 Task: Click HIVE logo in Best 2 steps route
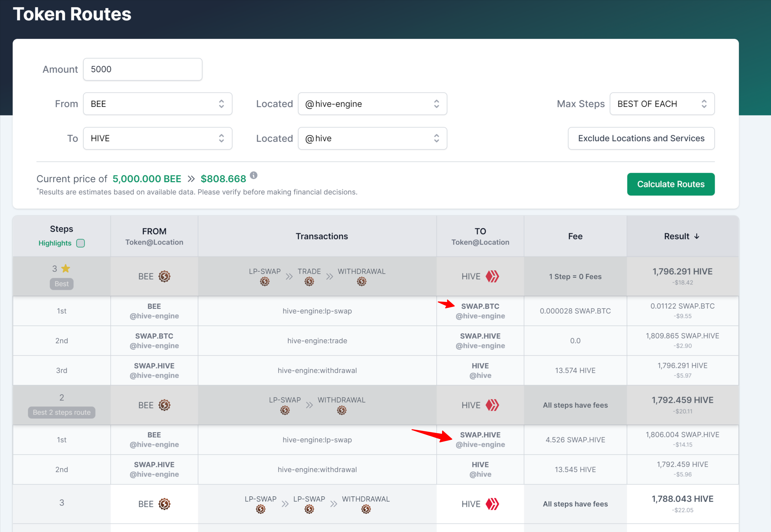492,405
